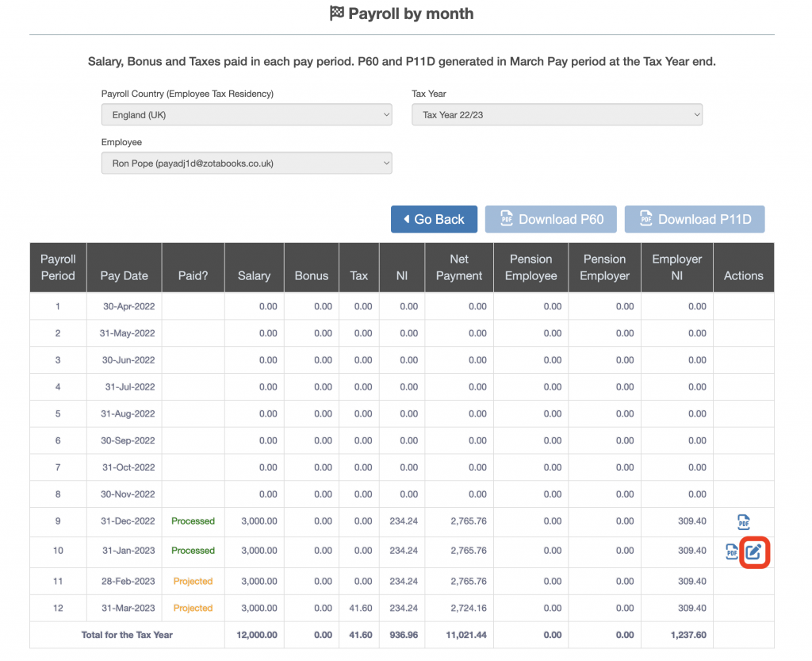Click the 2,724.16 net payment value
The width and height of the screenshot is (812, 661).
pos(466,608)
